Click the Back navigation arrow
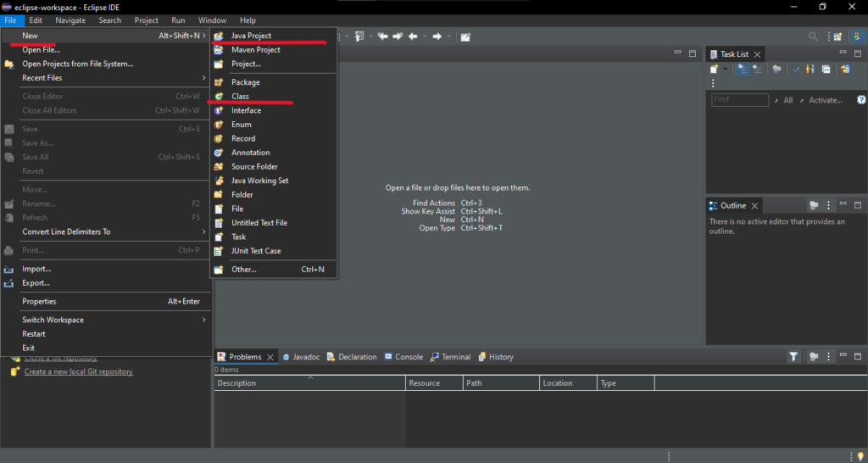Screen dimensions: 868x463 pyautogui.click(x=413, y=36)
